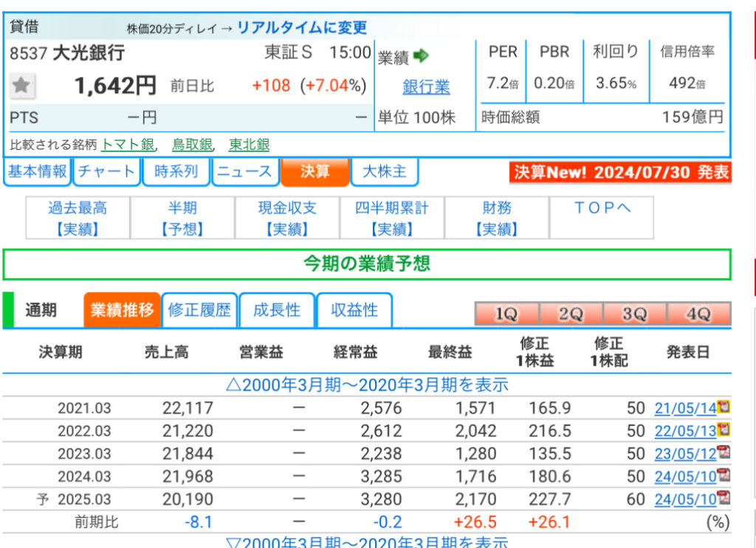Select the 2Q quarter button

[571, 314]
